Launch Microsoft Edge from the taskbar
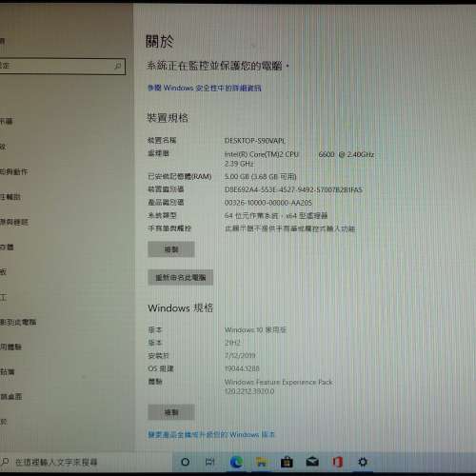The image size is (476, 476). (x=236, y=462)
